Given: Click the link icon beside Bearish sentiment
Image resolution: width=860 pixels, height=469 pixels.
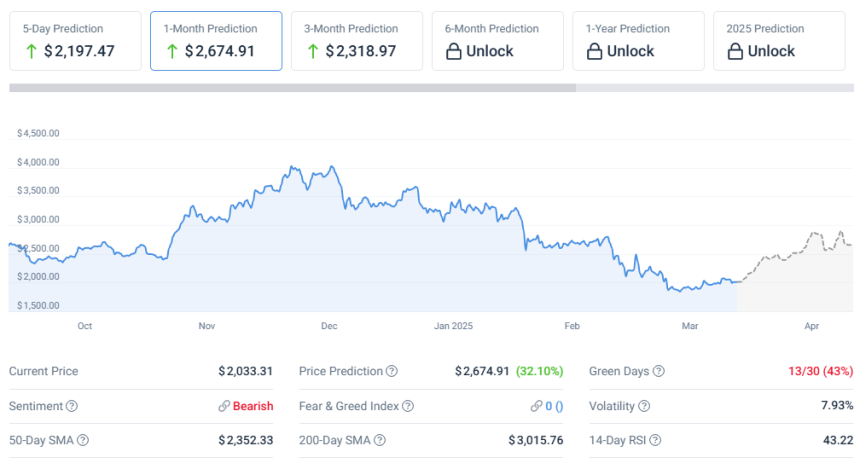Looking at the screenshot, I should coord(224,406).
